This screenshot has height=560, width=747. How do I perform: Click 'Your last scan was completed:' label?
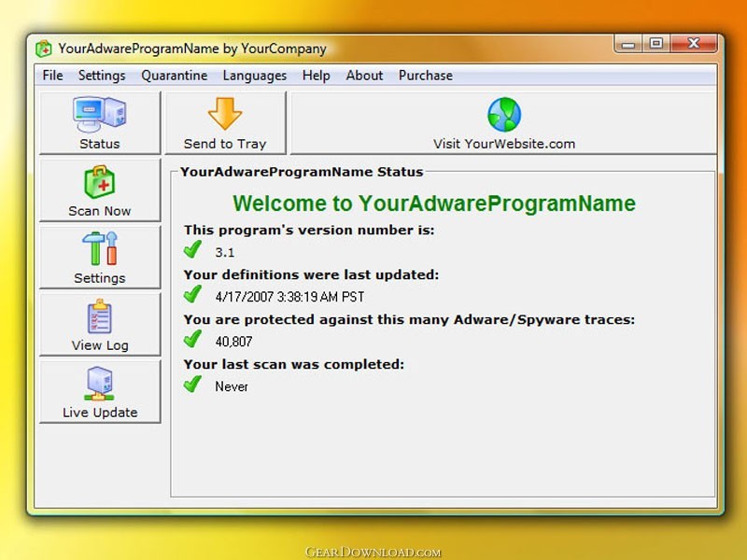(294, 365)
